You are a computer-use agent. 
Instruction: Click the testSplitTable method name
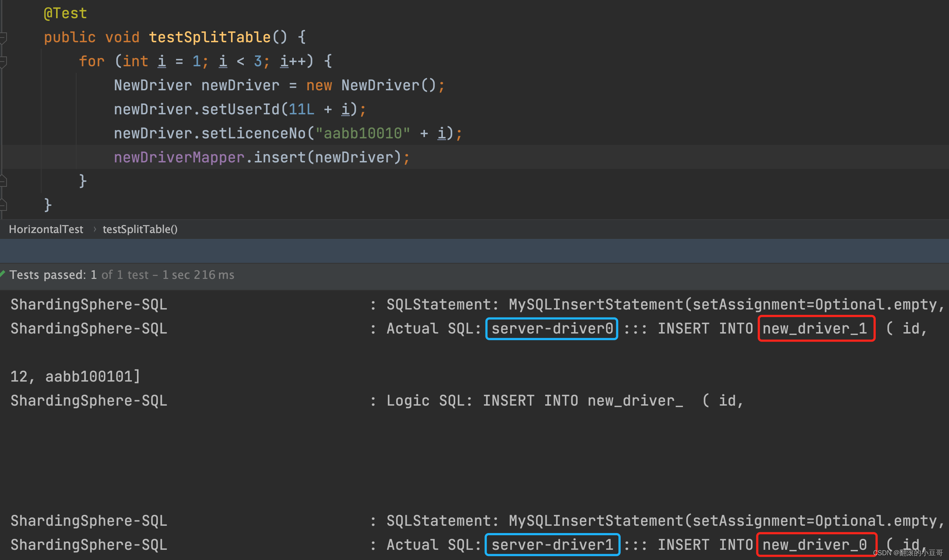[210, 38]
